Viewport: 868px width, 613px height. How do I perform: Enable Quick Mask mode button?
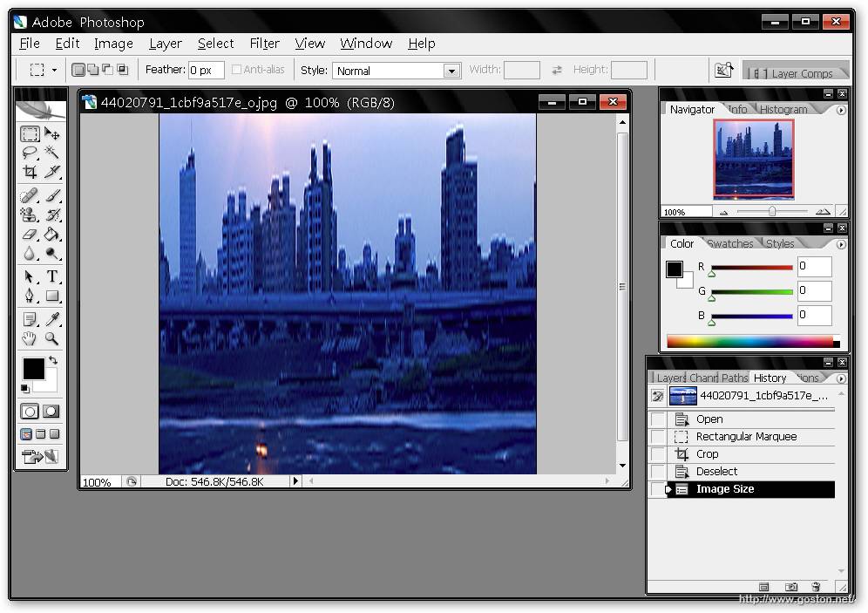[x=51, y=412]
